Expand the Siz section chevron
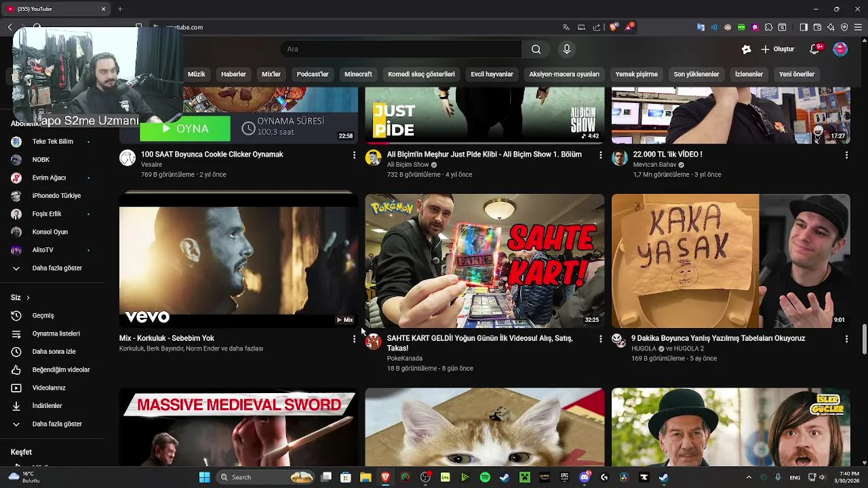Screen dimensions: 868x488 click(28, 298)
